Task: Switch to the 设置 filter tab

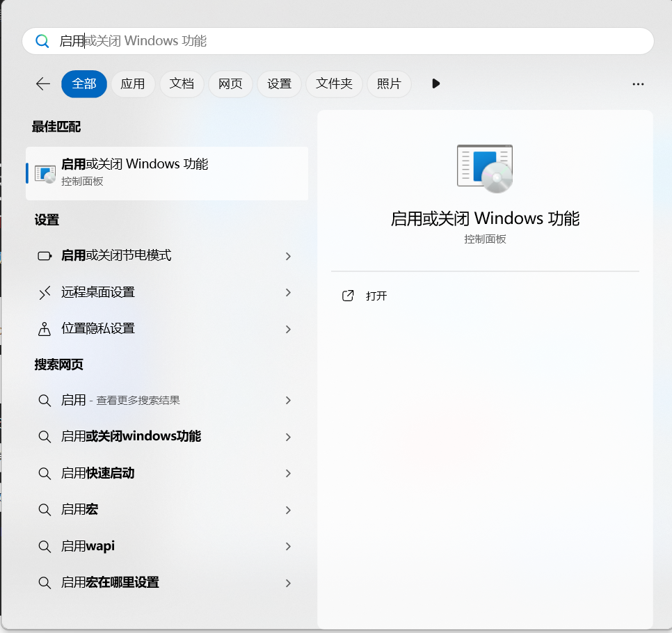Action: 280,83
